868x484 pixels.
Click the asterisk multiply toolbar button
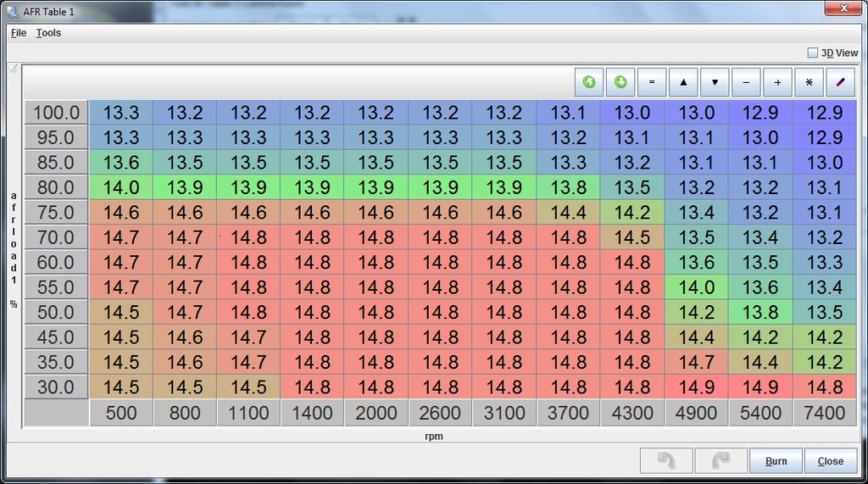click(x=809, y=82)
